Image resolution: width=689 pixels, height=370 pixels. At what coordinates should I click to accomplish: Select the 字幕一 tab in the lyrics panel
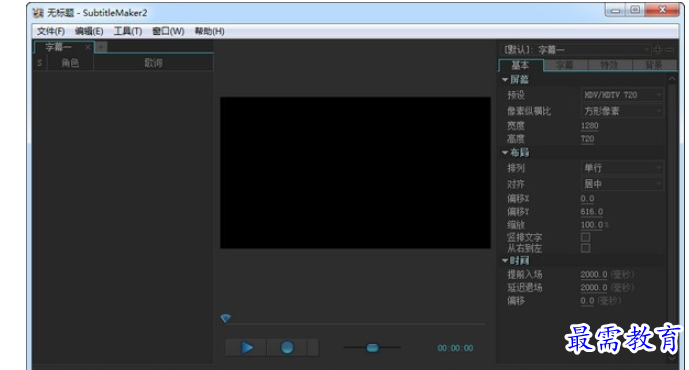click(58, 47)
